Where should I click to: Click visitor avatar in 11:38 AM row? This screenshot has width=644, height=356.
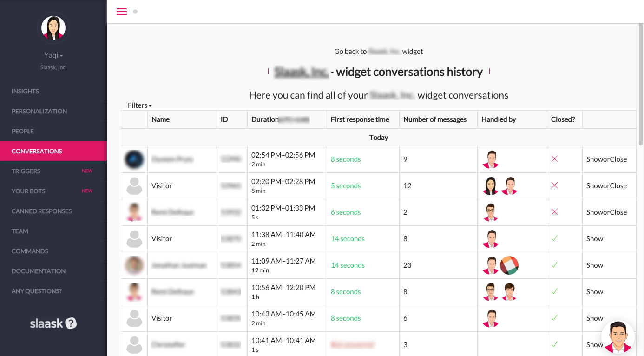pos(134,239)
